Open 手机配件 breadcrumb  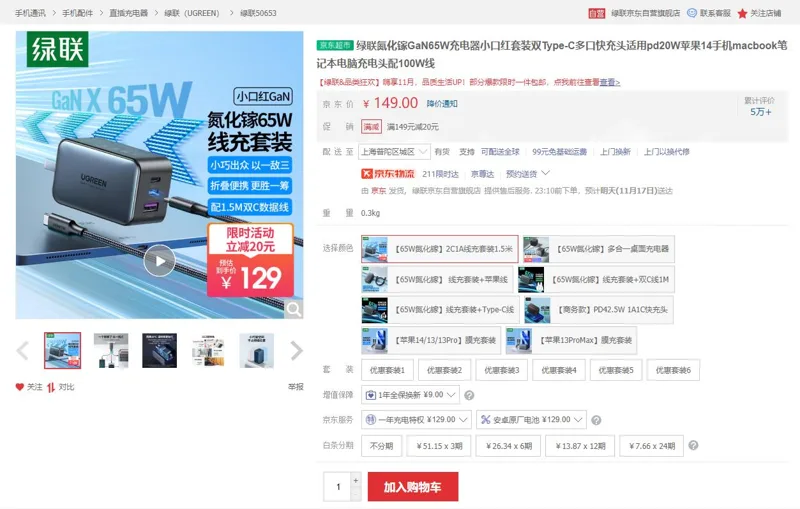point(78,13)
